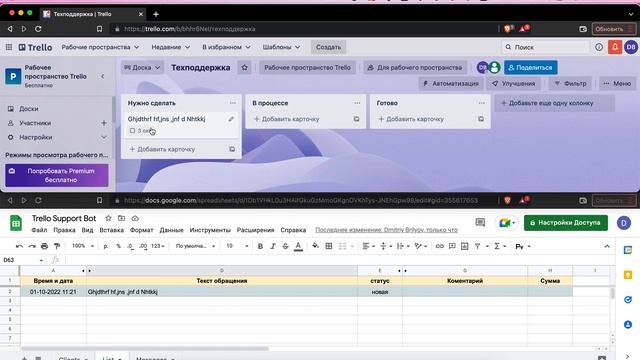Image resolution: width=640 pixels, height=360 pixels.
Task: Open Расширения menu in Sheets
Action: coord(255,230)
